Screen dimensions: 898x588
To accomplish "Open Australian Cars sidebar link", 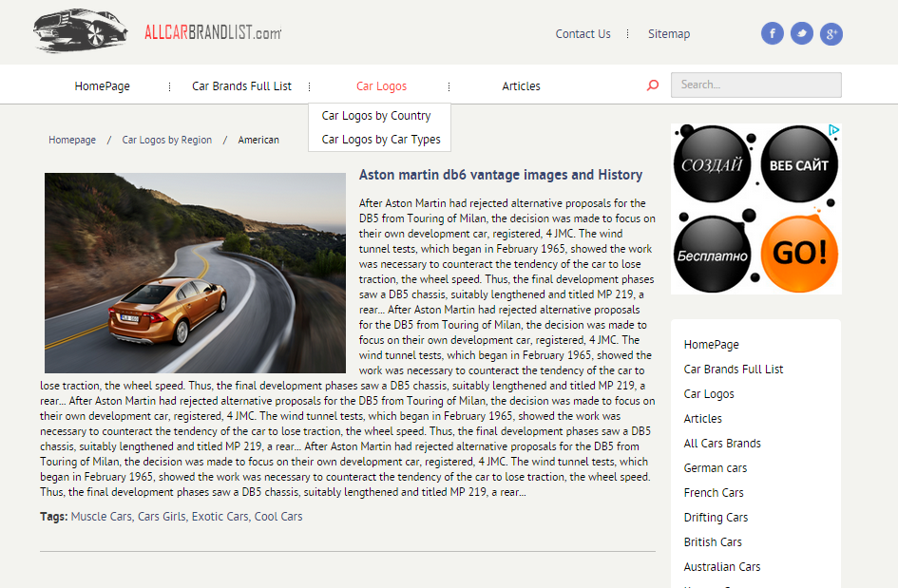I will [722, 566].
